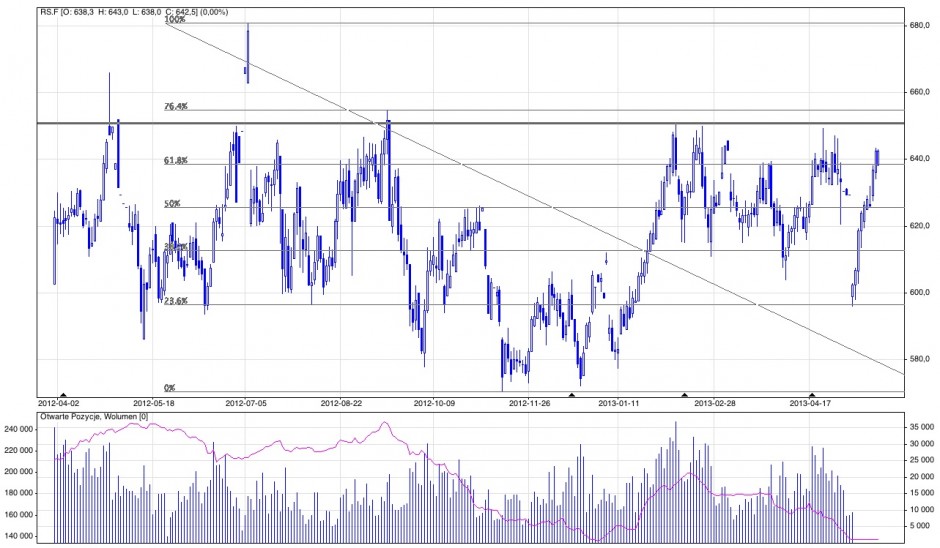Image resolution: width=940 pixels, height=548 pixels.
Task: Click the 2012-07-05 date on the time axis
Action: point(246,405)
